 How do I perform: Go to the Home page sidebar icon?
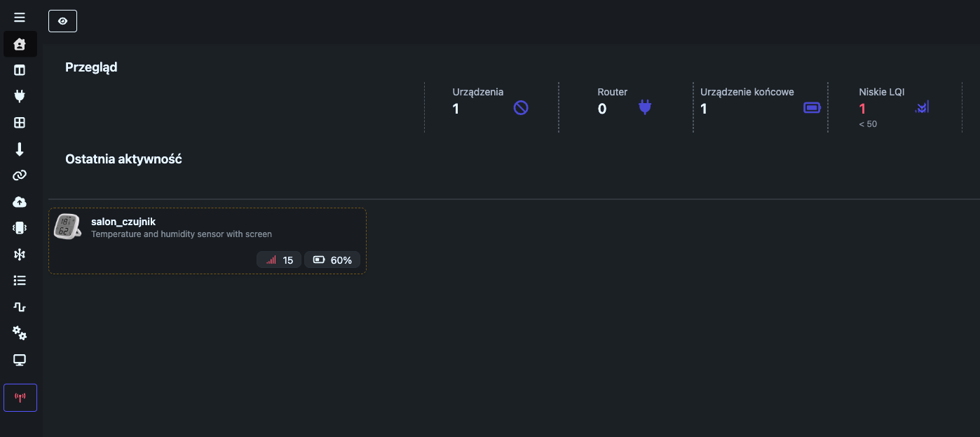tap(20, 44)
